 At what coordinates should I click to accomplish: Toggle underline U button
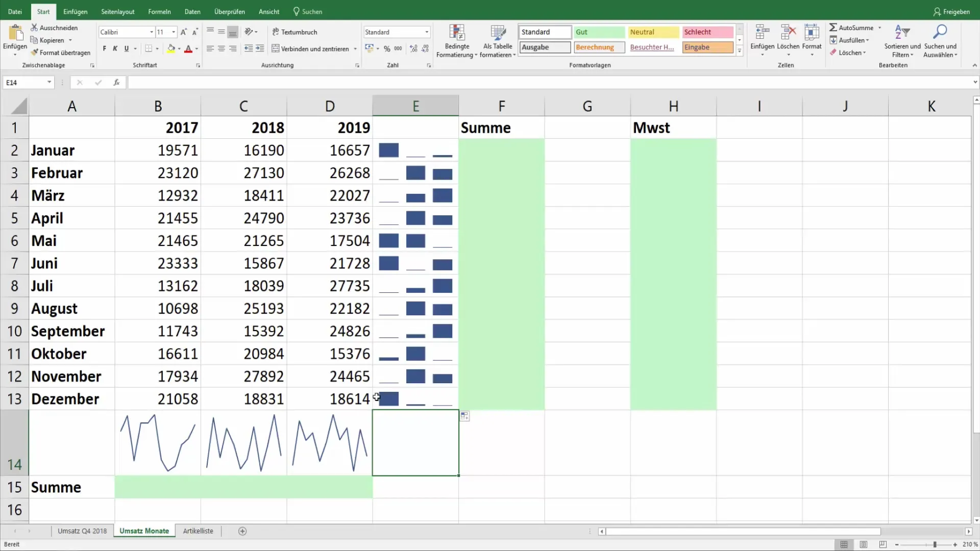pyautogui.click(x=127, y=48)
